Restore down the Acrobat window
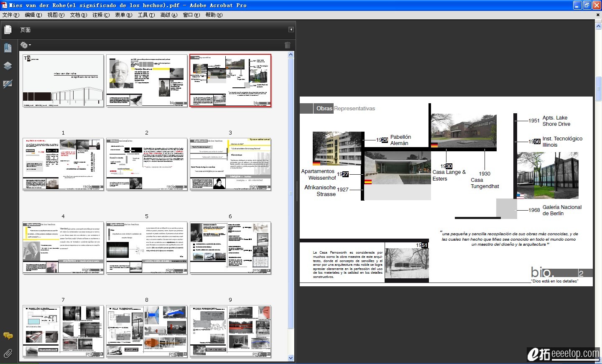602x364 pixels. [x=587, y=5]
